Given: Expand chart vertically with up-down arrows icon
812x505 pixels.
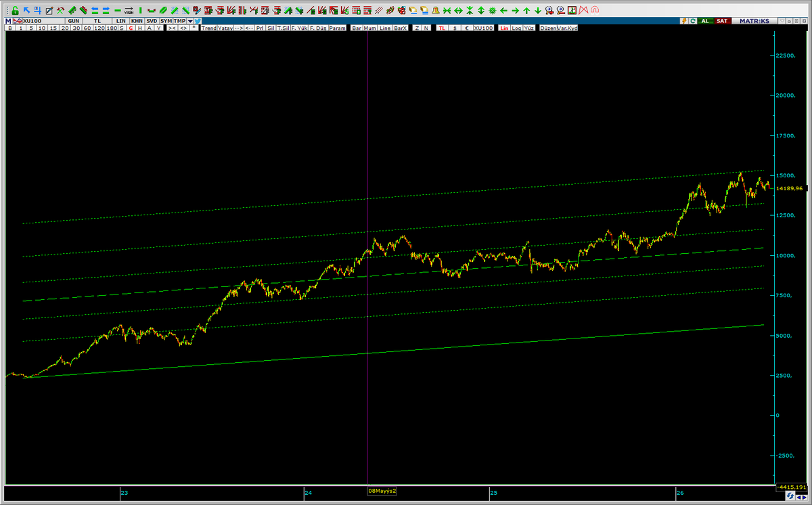Looking at the screenshot, I should click(x=481, y=10).
